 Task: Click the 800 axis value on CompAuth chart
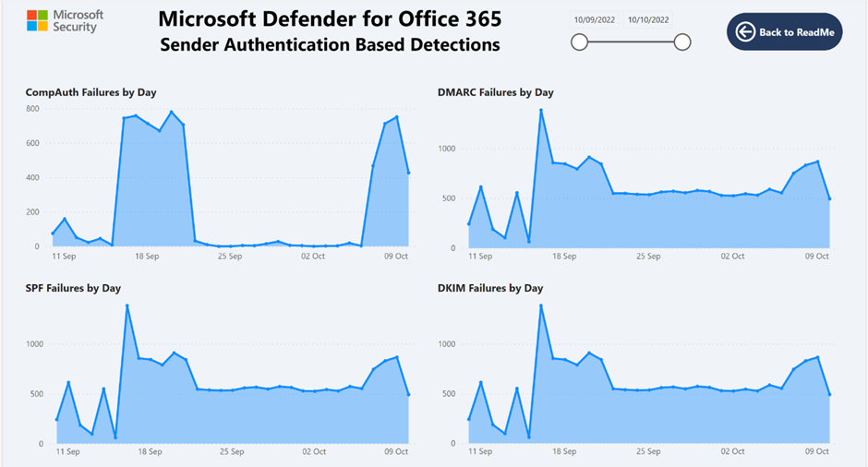(32, 109)
